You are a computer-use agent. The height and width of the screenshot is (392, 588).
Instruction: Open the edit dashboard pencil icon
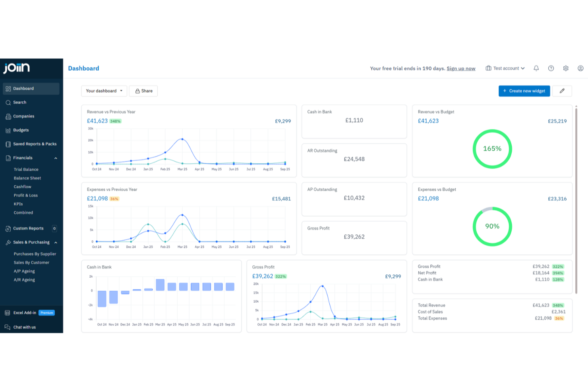tap(562, 91)
